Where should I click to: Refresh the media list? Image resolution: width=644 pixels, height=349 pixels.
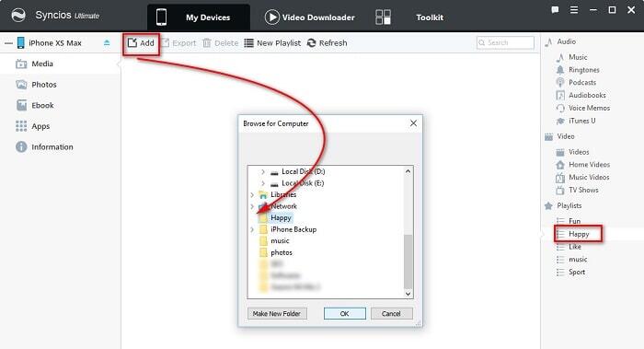point(328,43)
